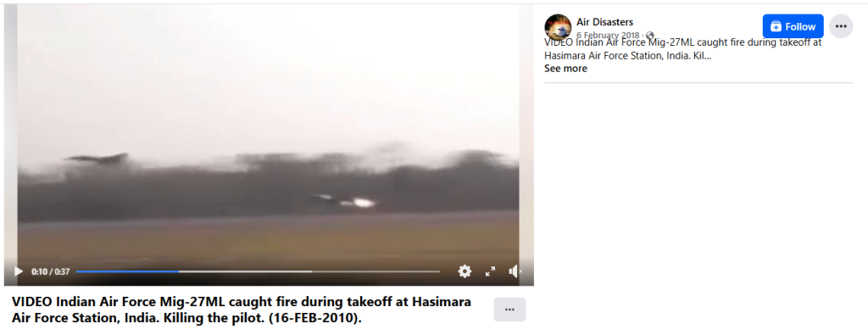Viewport: 868px width, 329px height.
Task: Open the Air Disasters profile picture
Action: click(x=558, y=27)
